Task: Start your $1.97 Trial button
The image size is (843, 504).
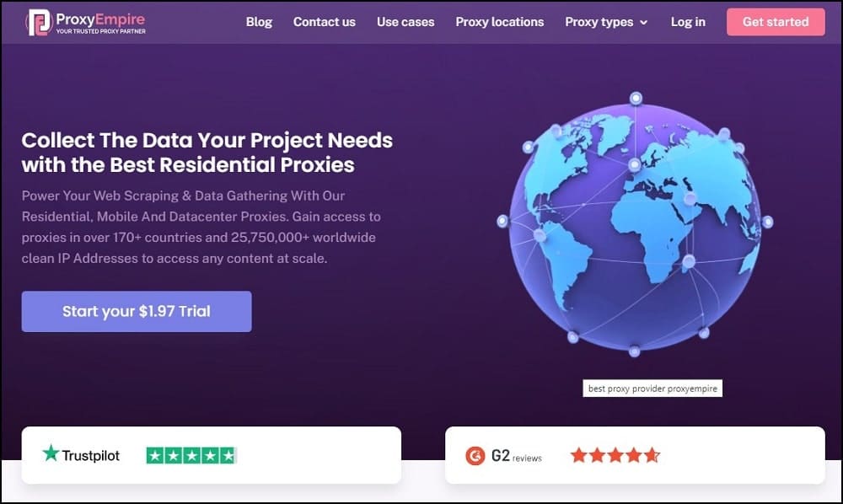Action: point(137,312)
